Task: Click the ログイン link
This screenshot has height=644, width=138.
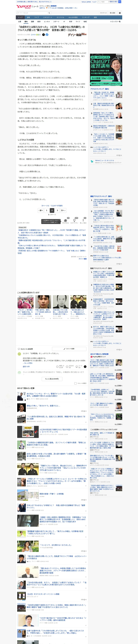Action: point(42,8)
